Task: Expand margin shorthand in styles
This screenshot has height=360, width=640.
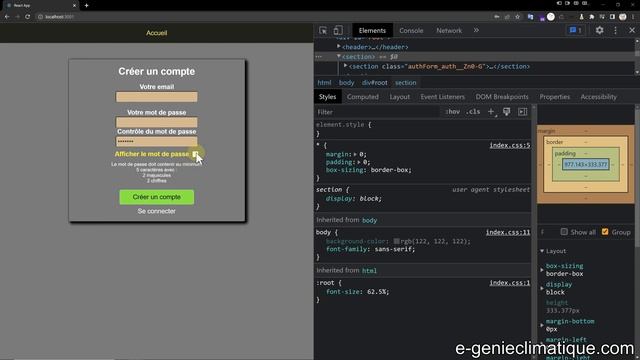Action: (x=355, y=154)
